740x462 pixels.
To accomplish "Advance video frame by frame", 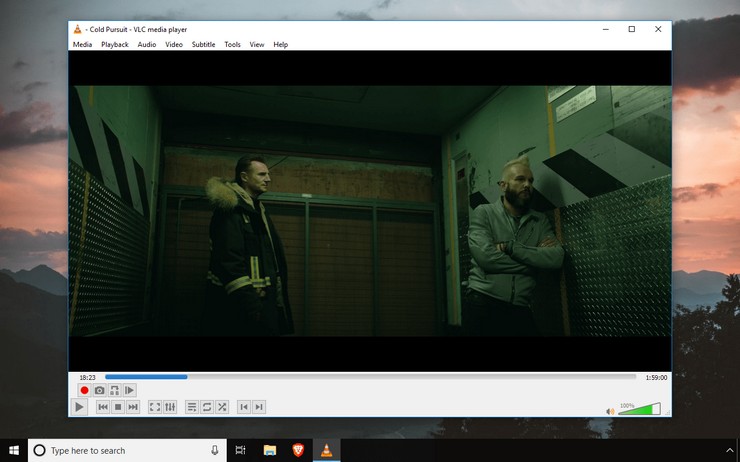I will click(130, 390).
